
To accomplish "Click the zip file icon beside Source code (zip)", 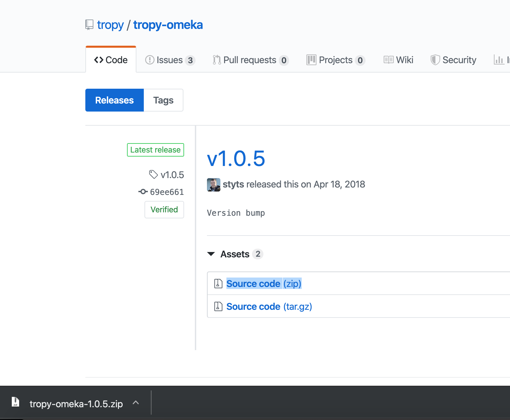I will pos(218,284).
